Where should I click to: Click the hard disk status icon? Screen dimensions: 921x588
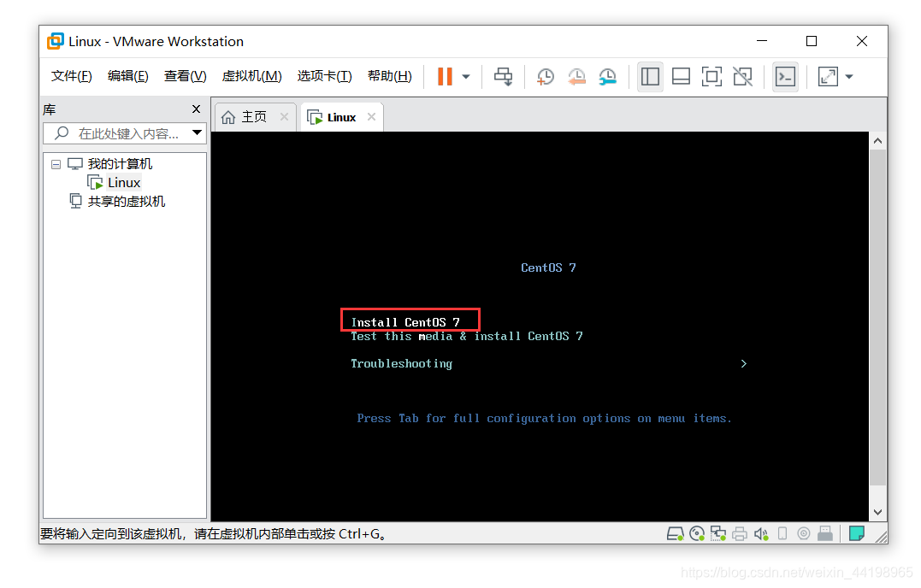[675, 533]
